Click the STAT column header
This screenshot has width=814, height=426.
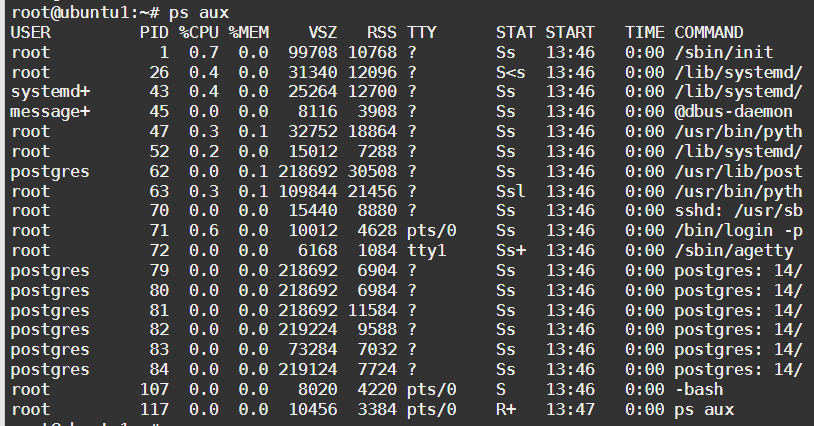click(x=515, y=32)
